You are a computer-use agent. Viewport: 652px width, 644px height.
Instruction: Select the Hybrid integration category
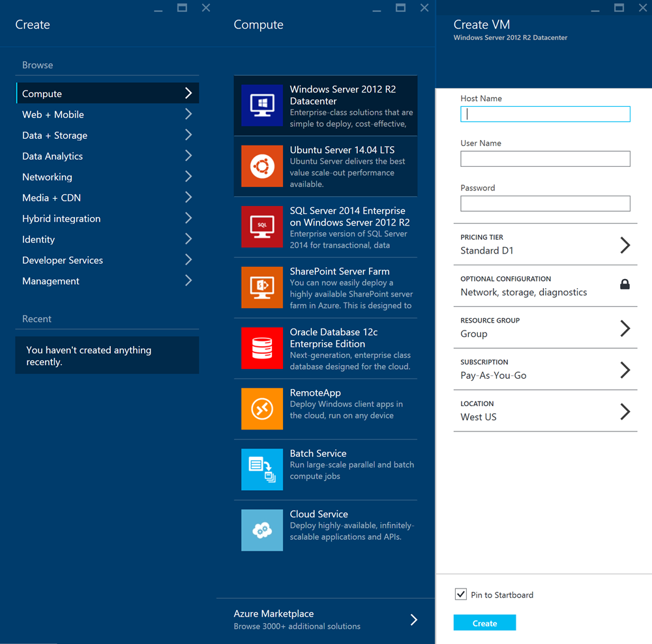tap(108, 218)
